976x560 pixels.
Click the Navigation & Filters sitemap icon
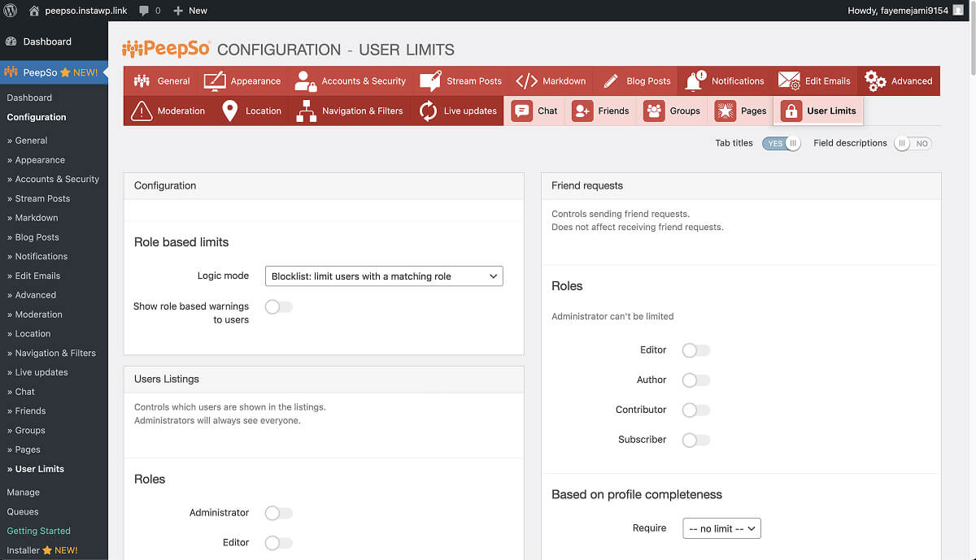306,111
